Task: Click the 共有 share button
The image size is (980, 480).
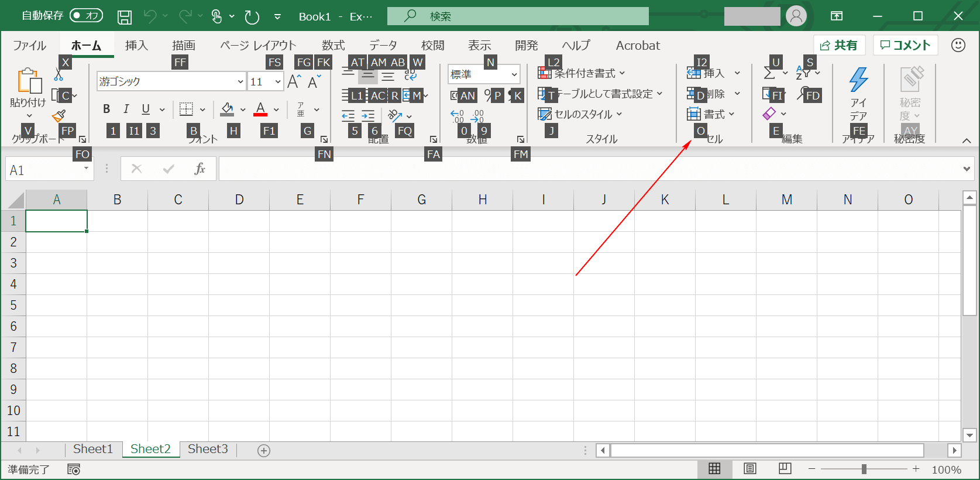Action: 839,45
